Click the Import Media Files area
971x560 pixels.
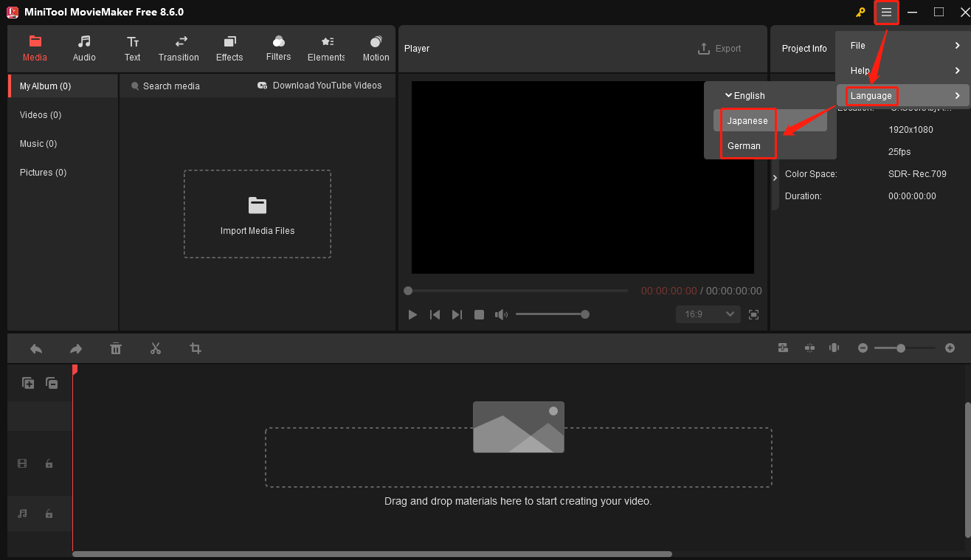coord(257,214)
